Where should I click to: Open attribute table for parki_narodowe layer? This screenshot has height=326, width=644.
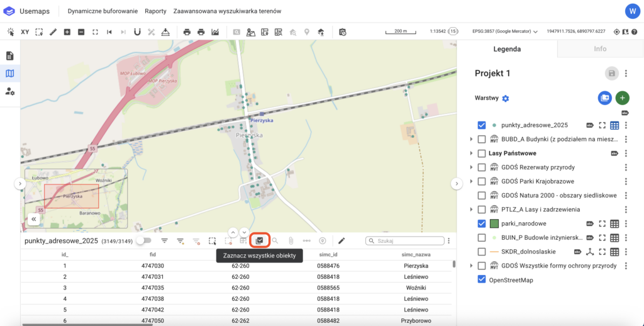pos(614,223)
